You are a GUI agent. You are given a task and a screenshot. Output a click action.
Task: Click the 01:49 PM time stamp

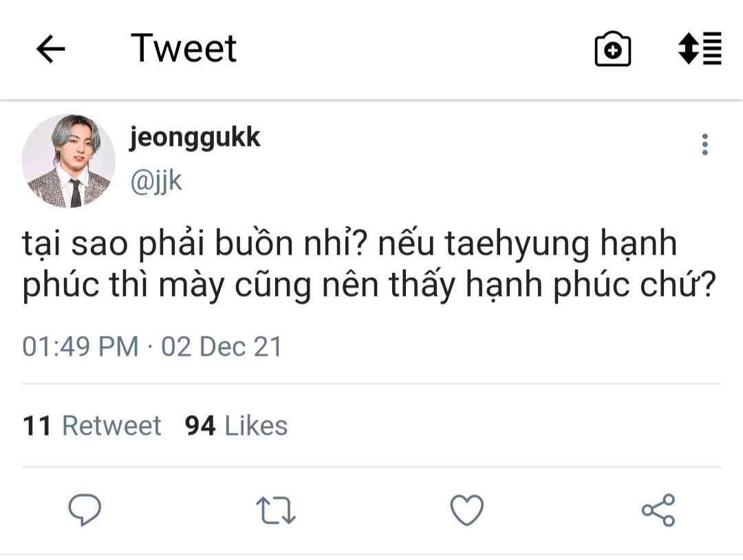(80, 346)
